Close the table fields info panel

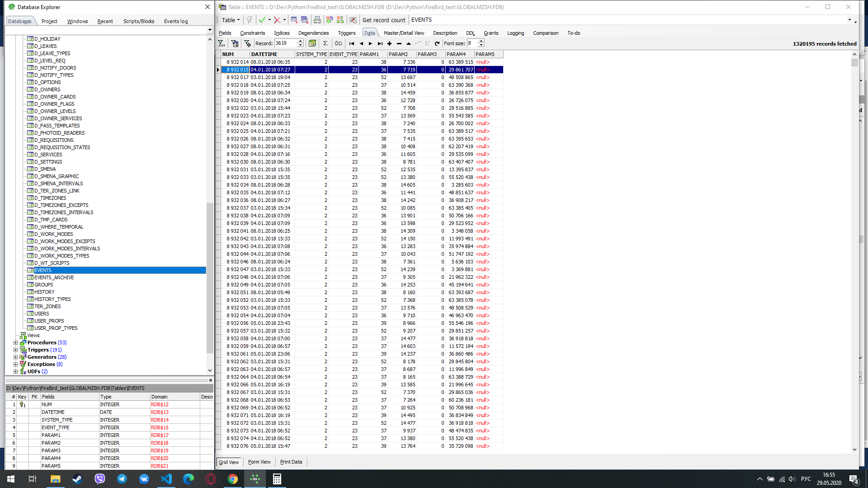[211, 380]
